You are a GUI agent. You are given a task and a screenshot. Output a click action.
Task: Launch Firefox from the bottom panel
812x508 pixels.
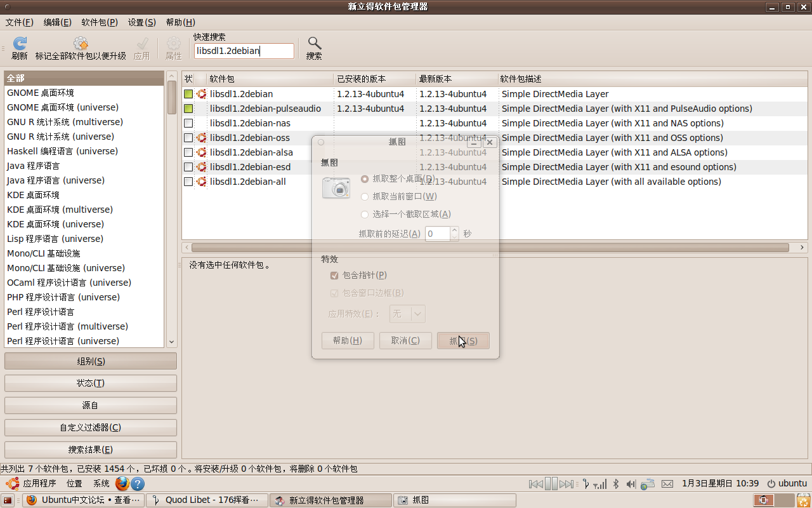tap(122, 484)
